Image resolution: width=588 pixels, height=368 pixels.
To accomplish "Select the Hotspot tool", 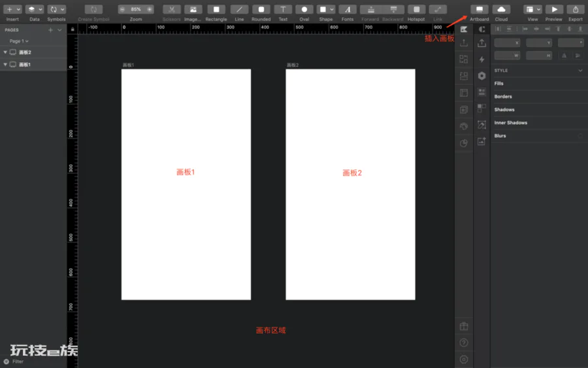I will click(416, 9).
